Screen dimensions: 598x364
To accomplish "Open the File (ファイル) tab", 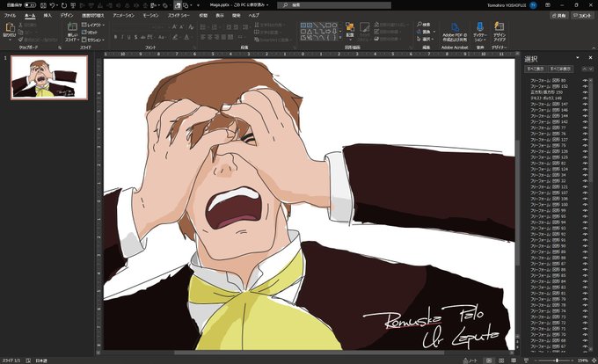I will coord(10,16).
